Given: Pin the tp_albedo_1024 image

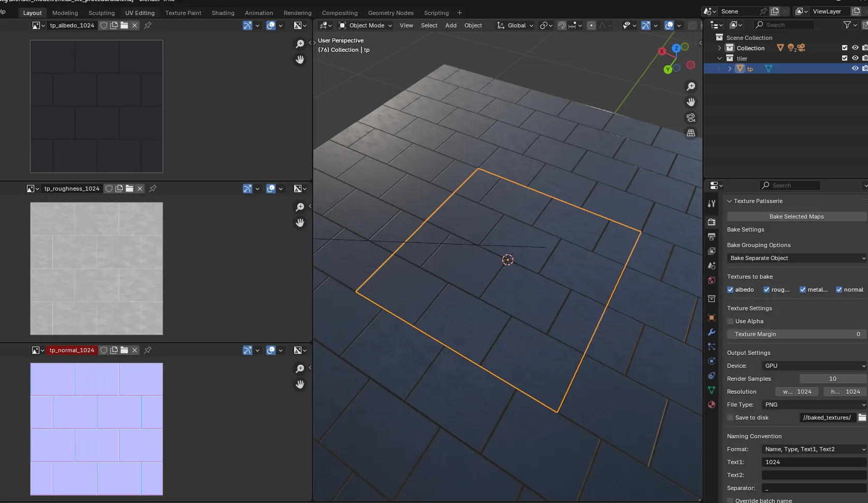Looking at the screenshot, I should click(148, 25).
